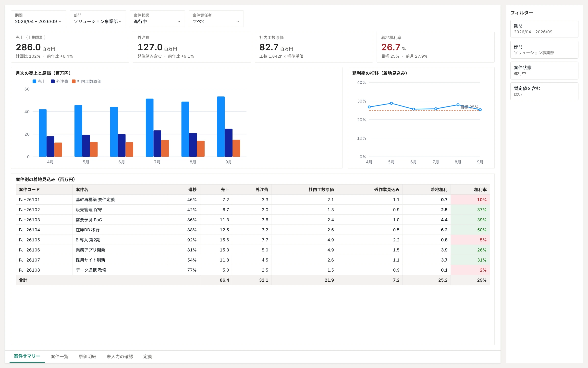This screenshot has width=588, height=368.
Task: Select the 期間 filter card in フィルター panel
Action: (x=544, y=29)
